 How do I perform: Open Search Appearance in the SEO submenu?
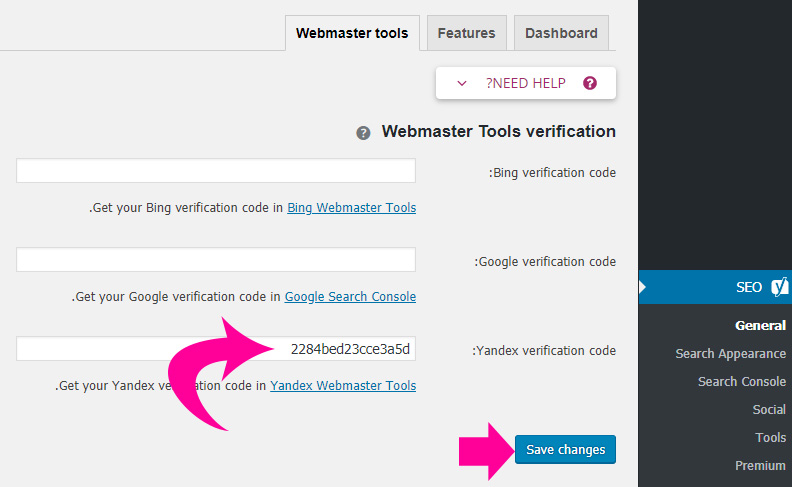tap(730, 354)
